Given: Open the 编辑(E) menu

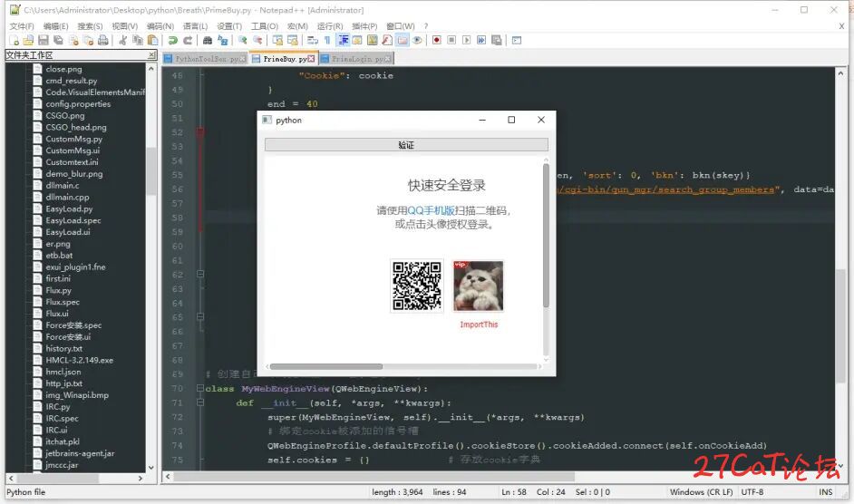Looking at the screenshot, I should click(x=55, y=26).
